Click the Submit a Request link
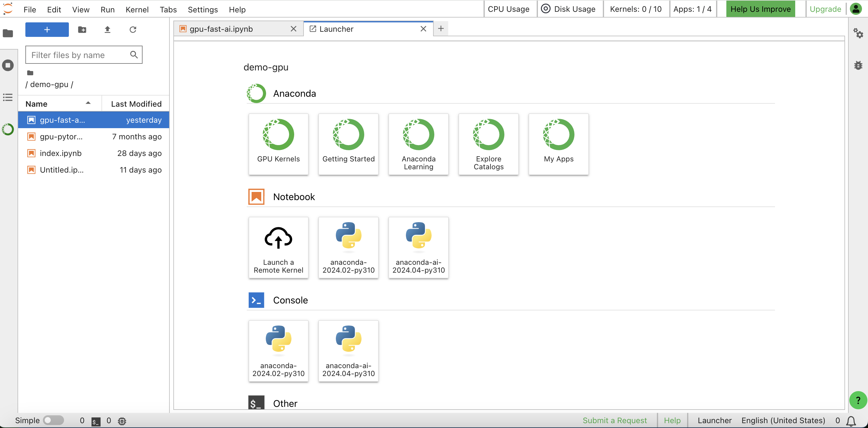 [615, 420]
